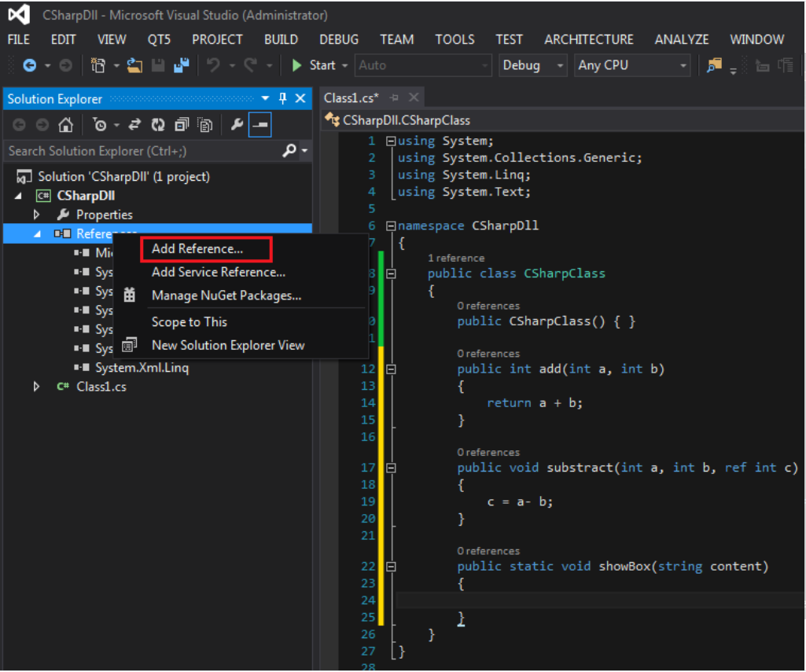Toggle the Preview Selected Items button
Image resolution: width=806 pixels, height=672 pixels.
point(260,125)
